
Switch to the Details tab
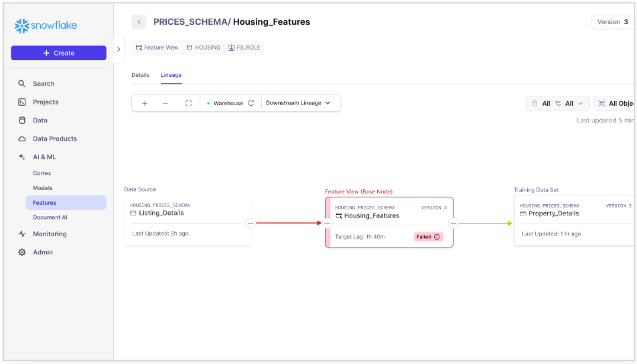140,75
